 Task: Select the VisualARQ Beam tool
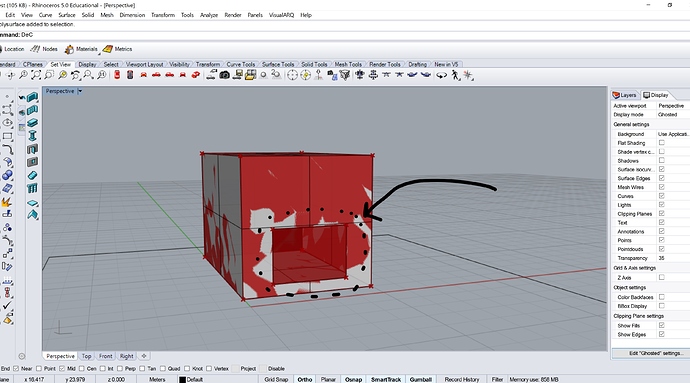tap(33, 123)
